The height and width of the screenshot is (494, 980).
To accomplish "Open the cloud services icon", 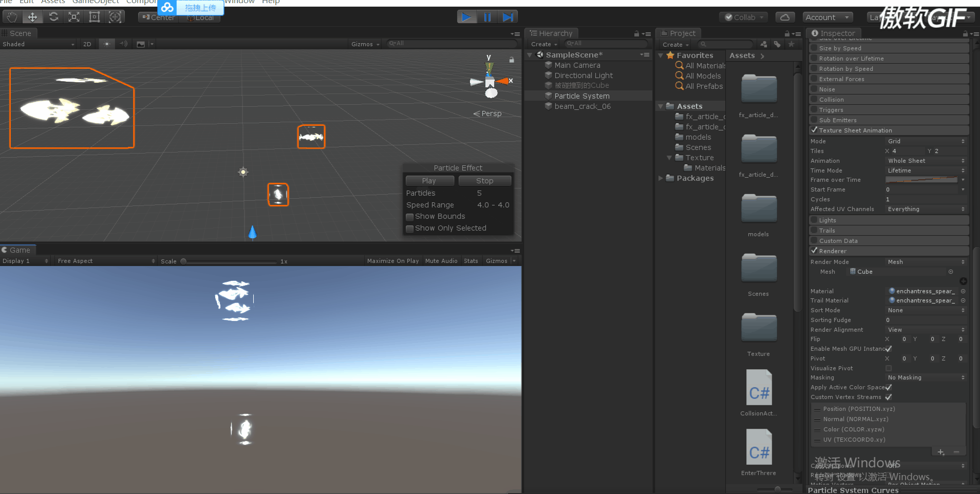I will (785, 17).
